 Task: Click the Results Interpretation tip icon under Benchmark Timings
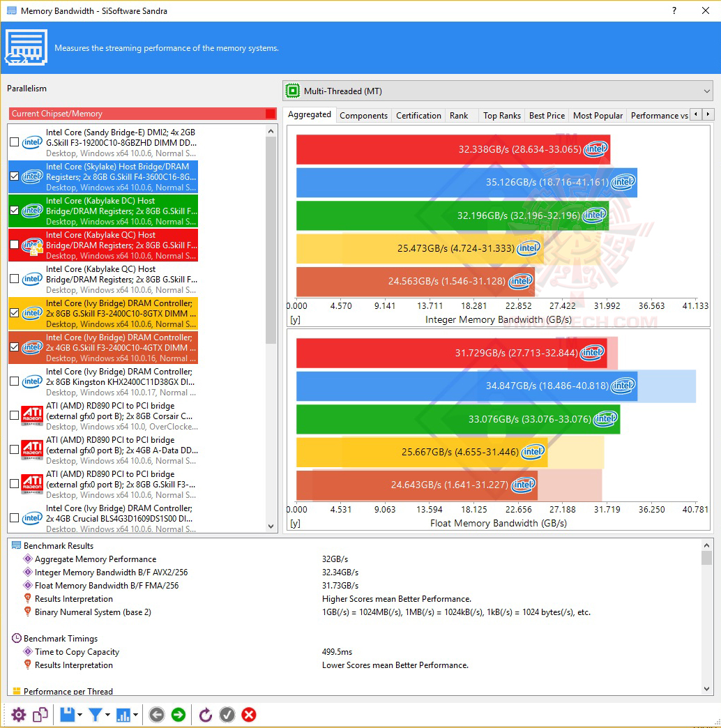27,665
